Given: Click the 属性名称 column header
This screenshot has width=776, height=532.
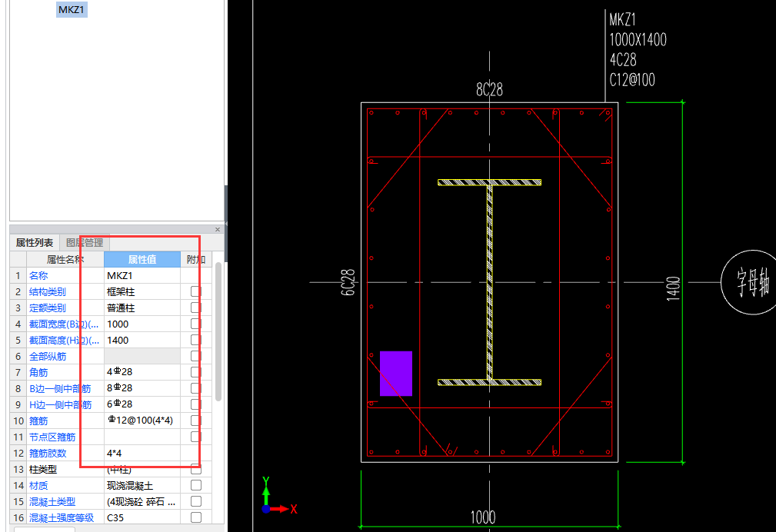Looking at the screenshot, I should [65, 259].
